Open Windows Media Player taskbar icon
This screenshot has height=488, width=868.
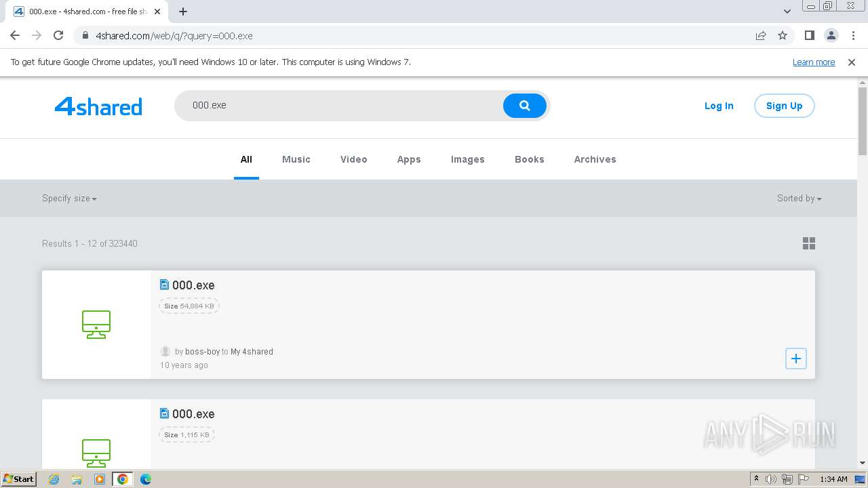tap(100, 479)
